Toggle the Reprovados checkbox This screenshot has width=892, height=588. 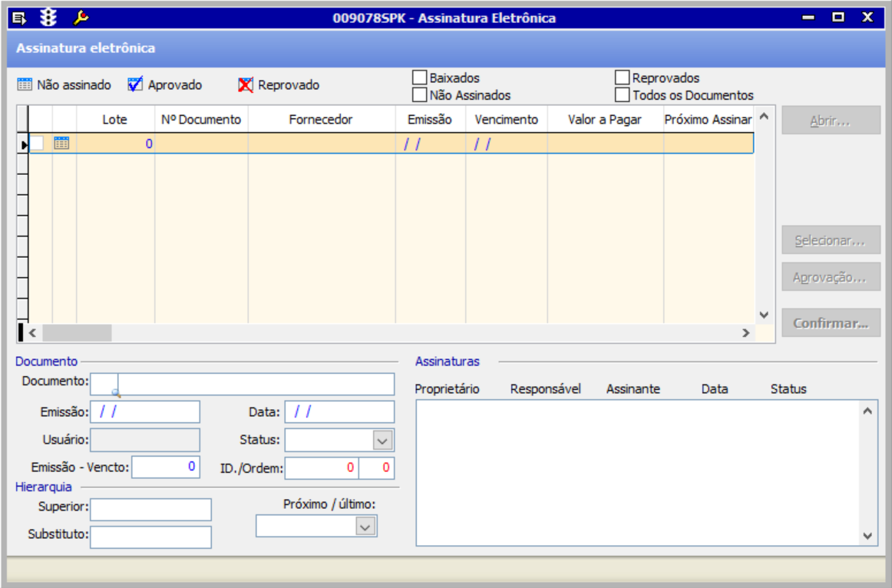(622, 78)
